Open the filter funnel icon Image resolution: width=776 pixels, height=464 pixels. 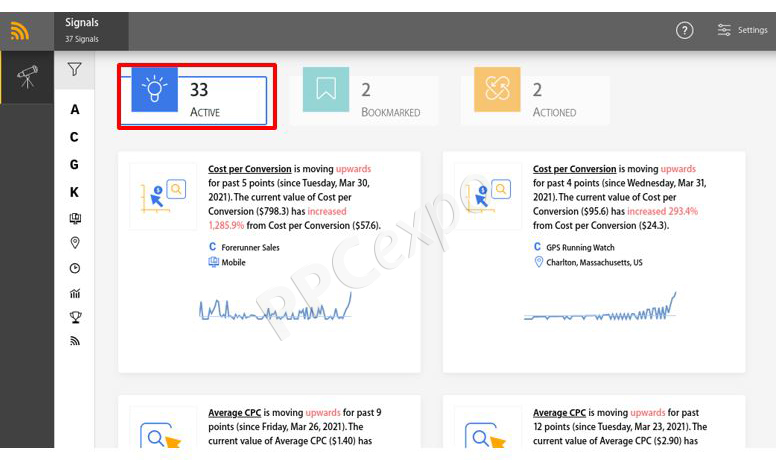(x=74, y=69)
